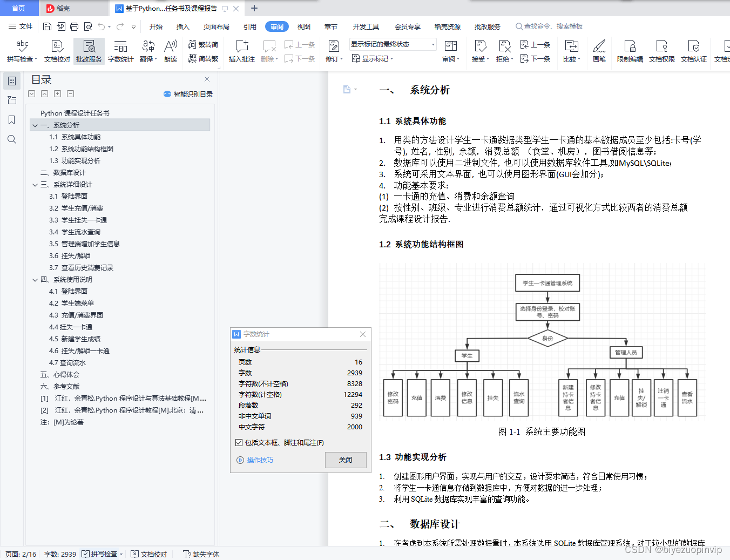Collapse the 一、系统分析 outline node
Viewport: 730px width, 560px height.
[35, 125]
